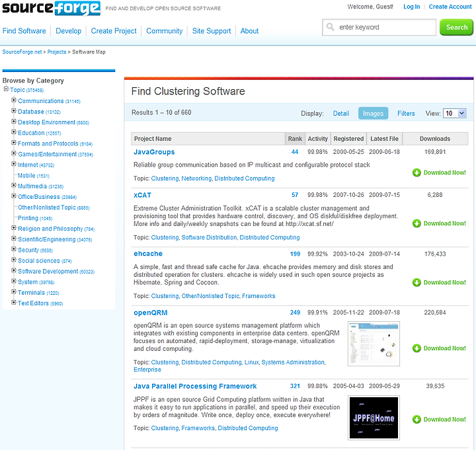Open the Create Project menu item
This screenshot has height=450, width=476.
[114, 31]
